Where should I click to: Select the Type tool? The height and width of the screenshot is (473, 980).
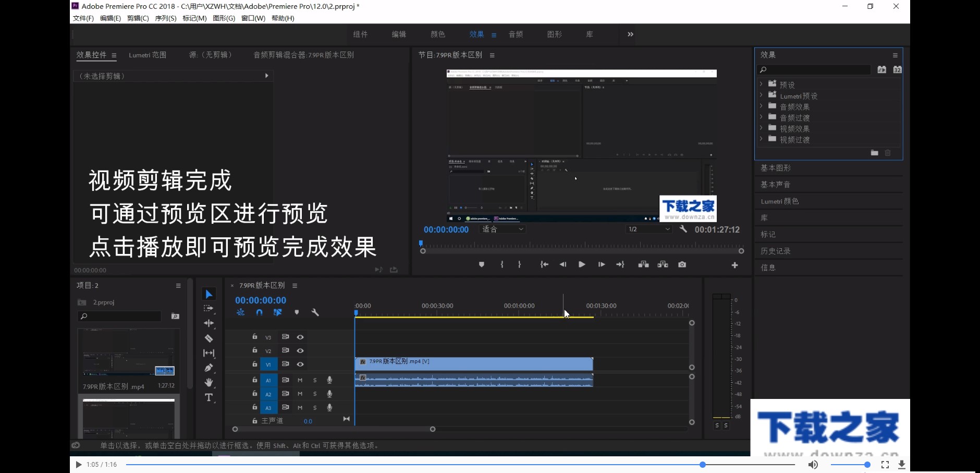pos(209,397)
